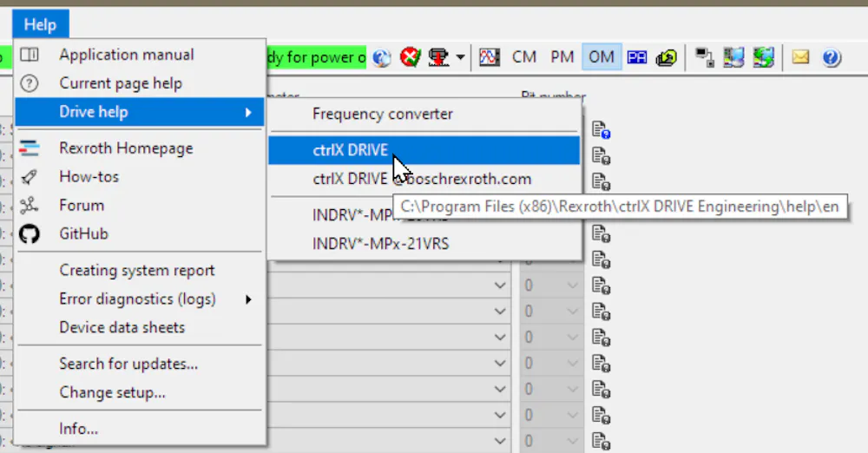Click the Current page help question icon
This screenshot has width=868, height=453.
pos(30,83)
